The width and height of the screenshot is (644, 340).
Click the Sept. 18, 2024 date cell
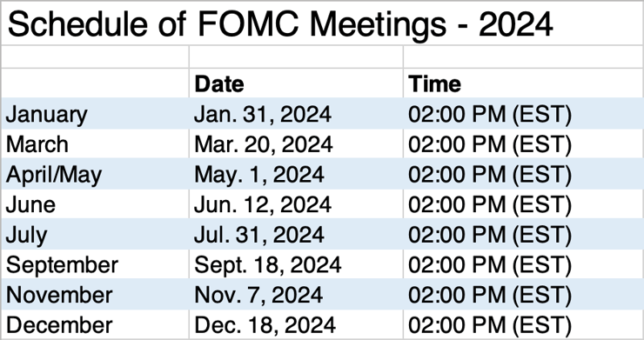tap(296, 264)
